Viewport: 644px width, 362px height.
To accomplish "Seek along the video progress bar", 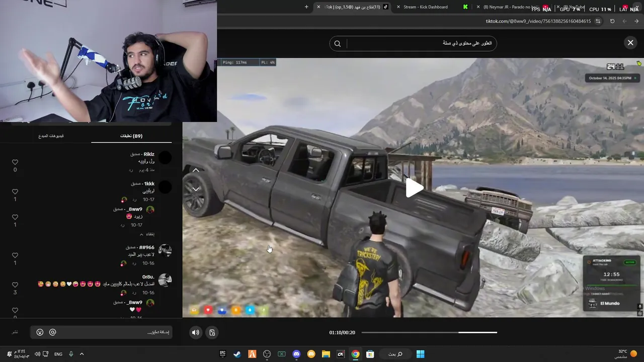I will pyautogui.click(x=429, y=332).
